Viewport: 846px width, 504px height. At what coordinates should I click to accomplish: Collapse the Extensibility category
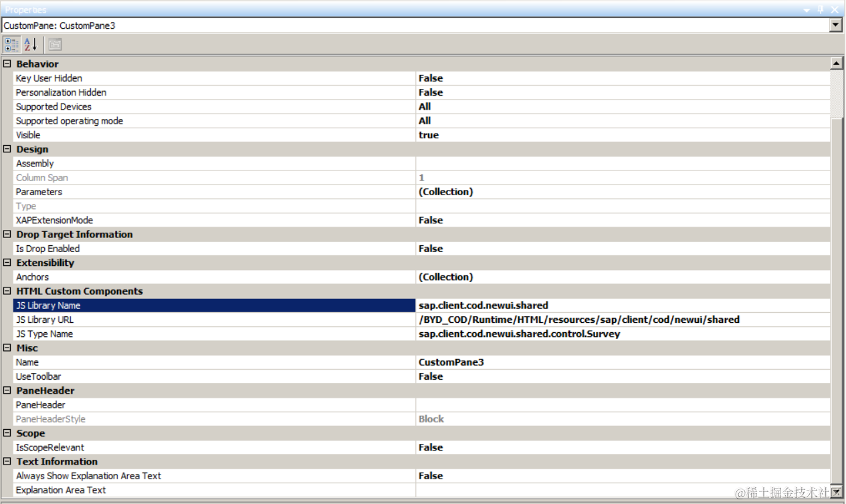[x=8, y=263]
